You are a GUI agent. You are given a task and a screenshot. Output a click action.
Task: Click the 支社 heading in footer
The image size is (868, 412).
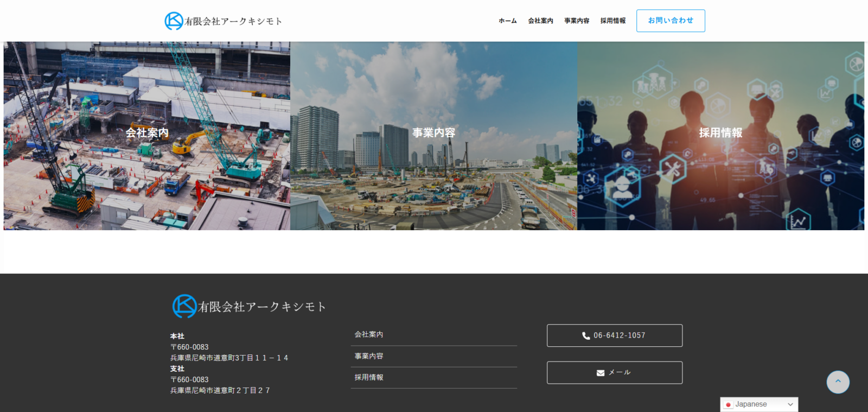177,369
